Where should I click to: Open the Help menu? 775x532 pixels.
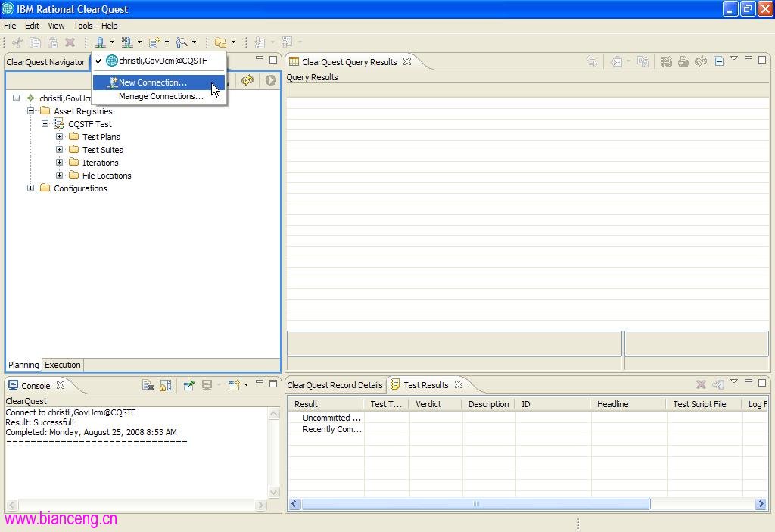coord(109,26)
